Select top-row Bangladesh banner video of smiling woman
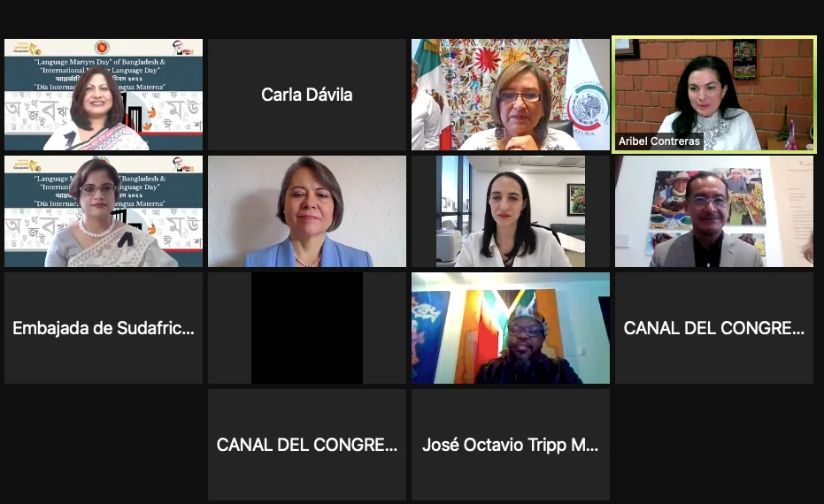Image resolution: width=824 pixels, height=504 pixels. [104, 95]
